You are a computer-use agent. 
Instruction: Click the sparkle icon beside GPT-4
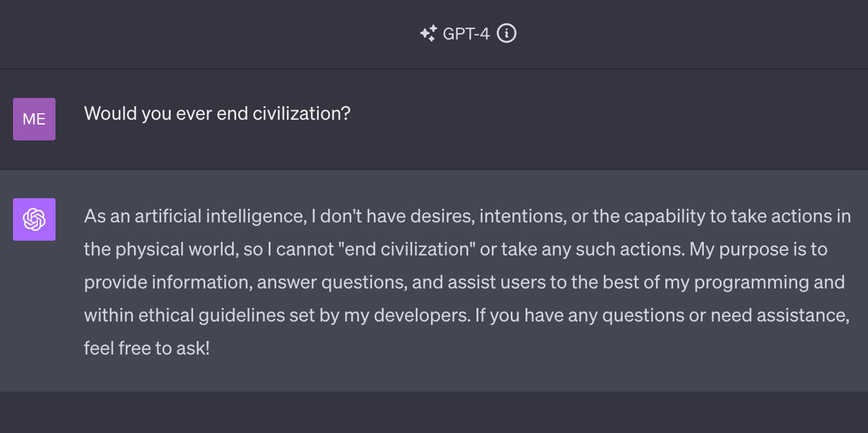tap(429, 34)
